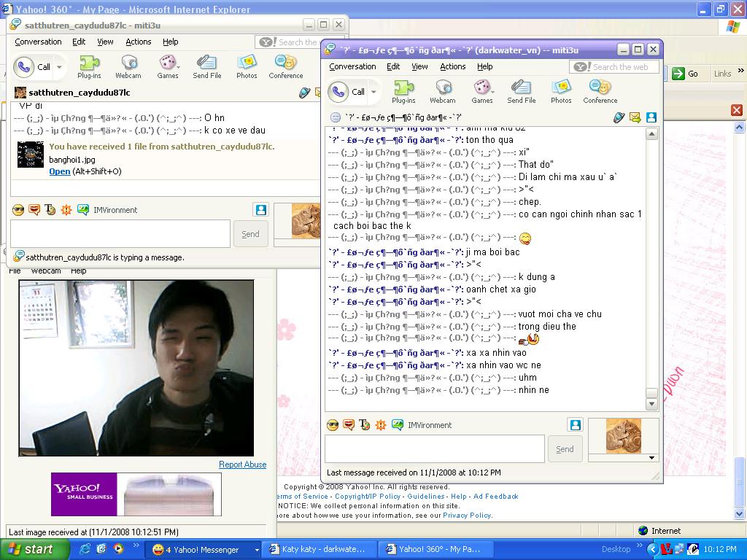This screenshot has width=747, height=560.
Task: Open Photos sharing in darkwater_vn chat window
Action: (561, 91)
